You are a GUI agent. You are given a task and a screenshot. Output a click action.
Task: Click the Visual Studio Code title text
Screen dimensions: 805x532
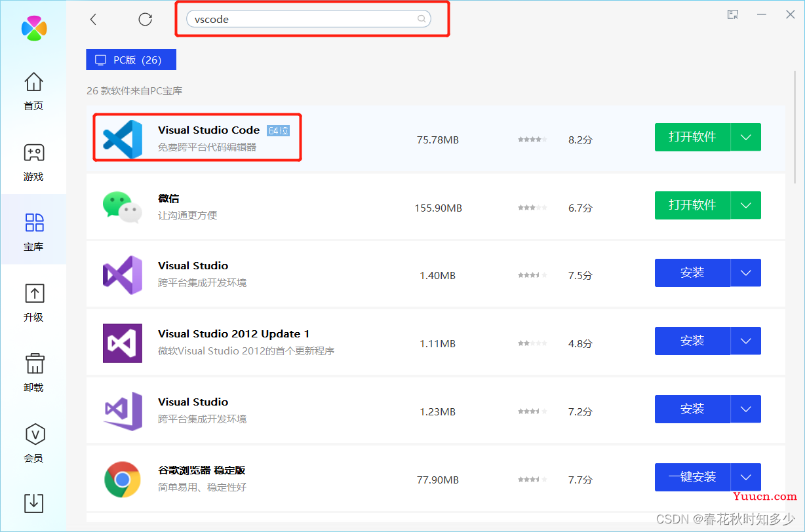209,130
